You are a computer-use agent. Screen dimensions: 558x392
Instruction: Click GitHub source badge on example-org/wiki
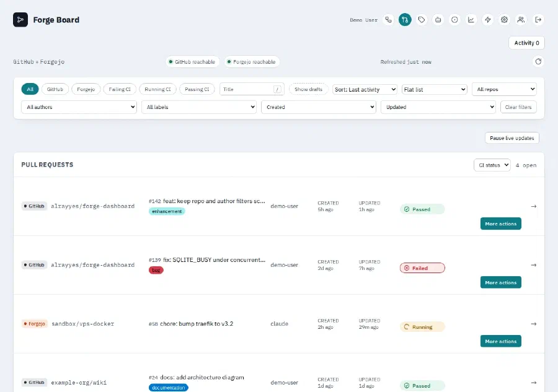[x=34, y=383]
